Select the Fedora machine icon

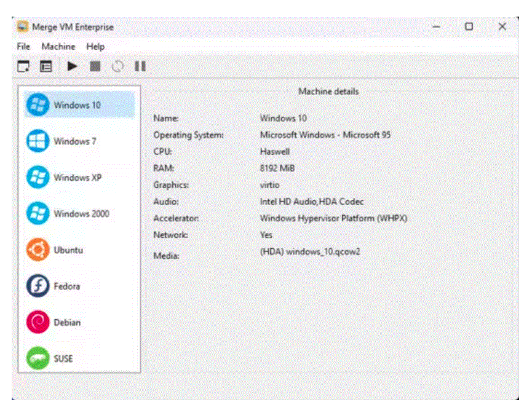[38, 286]
